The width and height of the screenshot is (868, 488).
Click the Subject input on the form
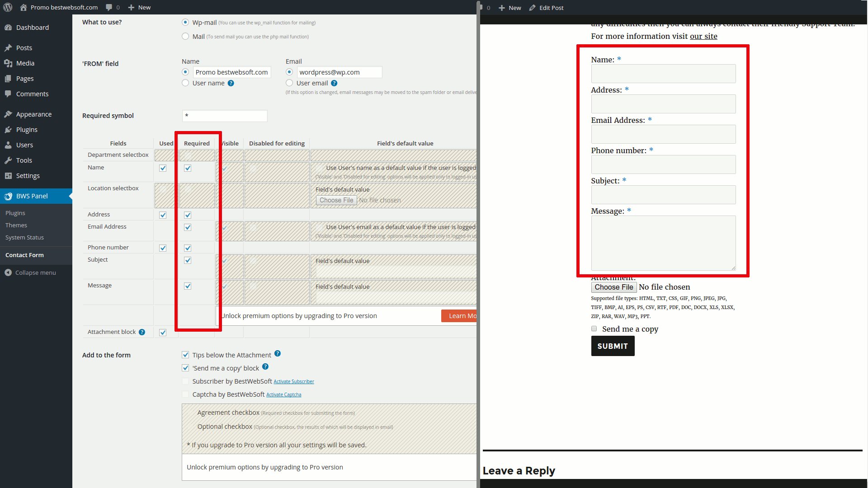[x=663, y=195]
